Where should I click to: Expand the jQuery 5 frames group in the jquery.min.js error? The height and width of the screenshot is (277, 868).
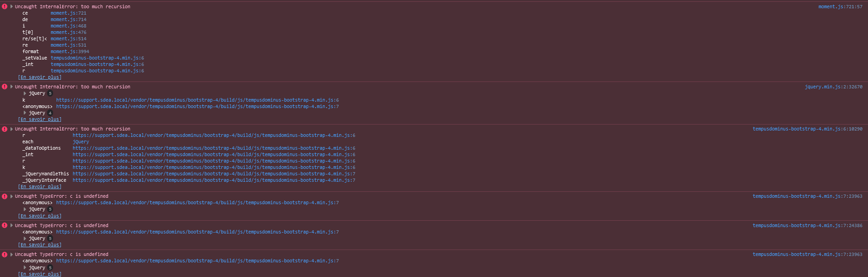tap(25, 93)
